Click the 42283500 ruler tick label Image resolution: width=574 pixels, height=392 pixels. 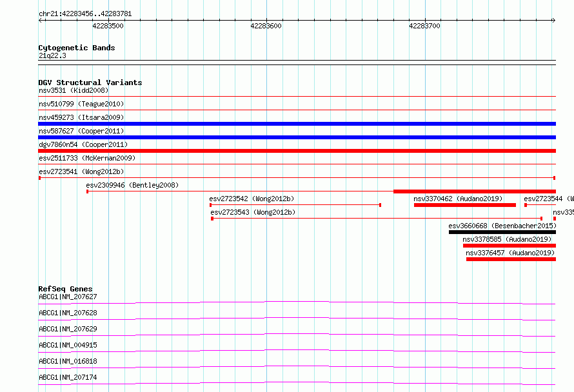(x=108, y=26)
